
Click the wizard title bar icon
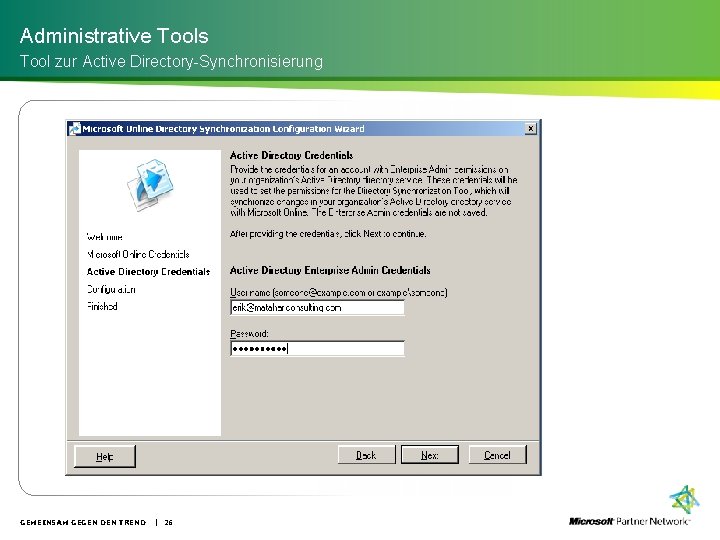(74, 129)
